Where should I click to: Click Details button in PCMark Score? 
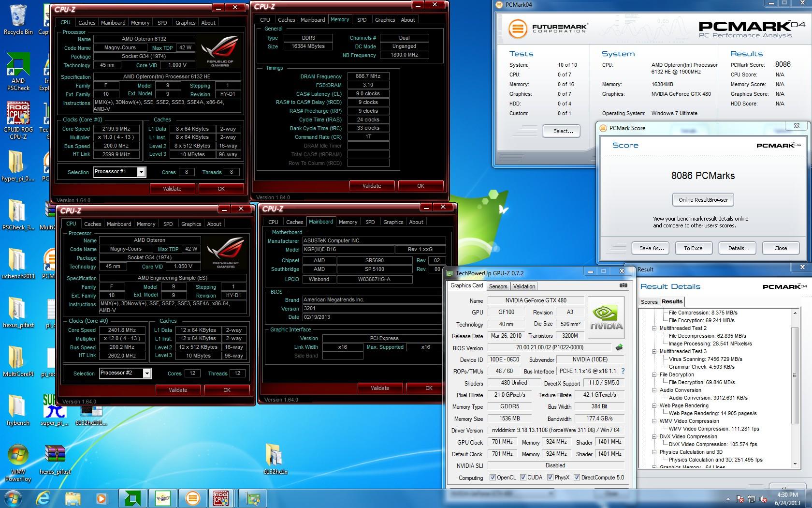pos(739,248)
